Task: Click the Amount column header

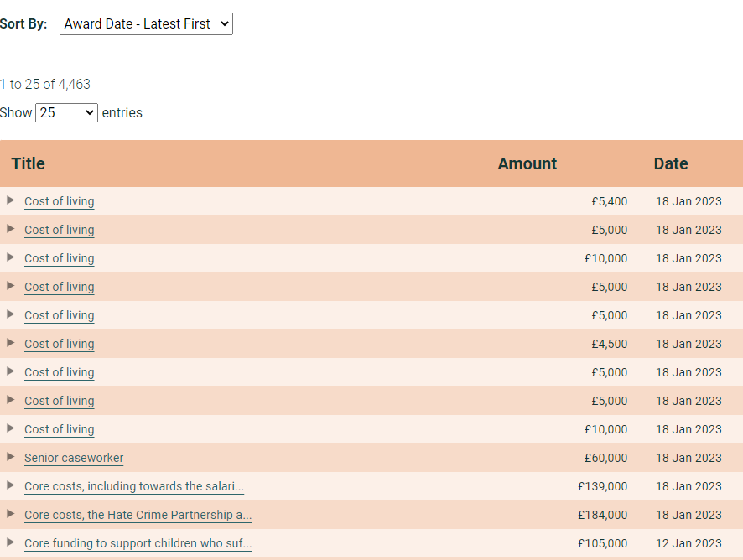Action: coord(527,163)
